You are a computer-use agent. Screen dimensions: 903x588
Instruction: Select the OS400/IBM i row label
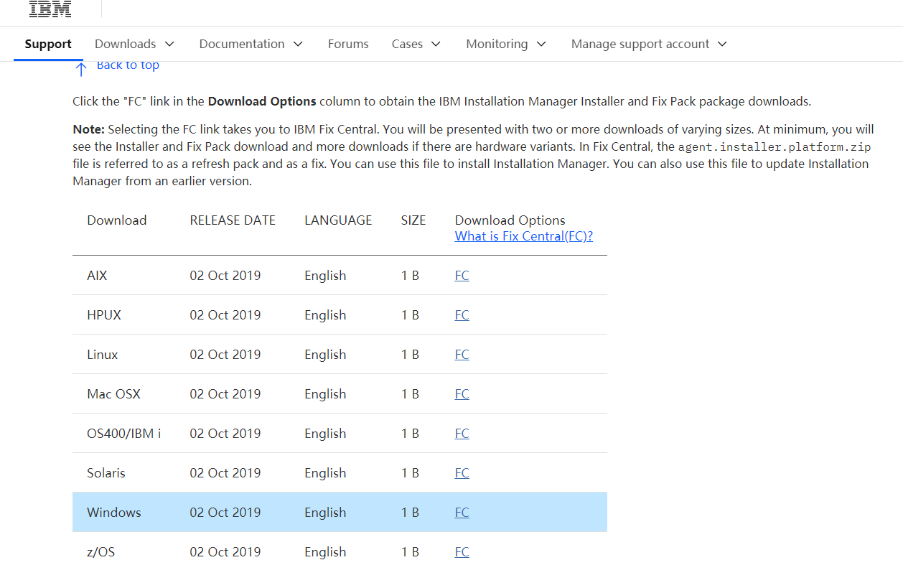(x=124, y=434)
